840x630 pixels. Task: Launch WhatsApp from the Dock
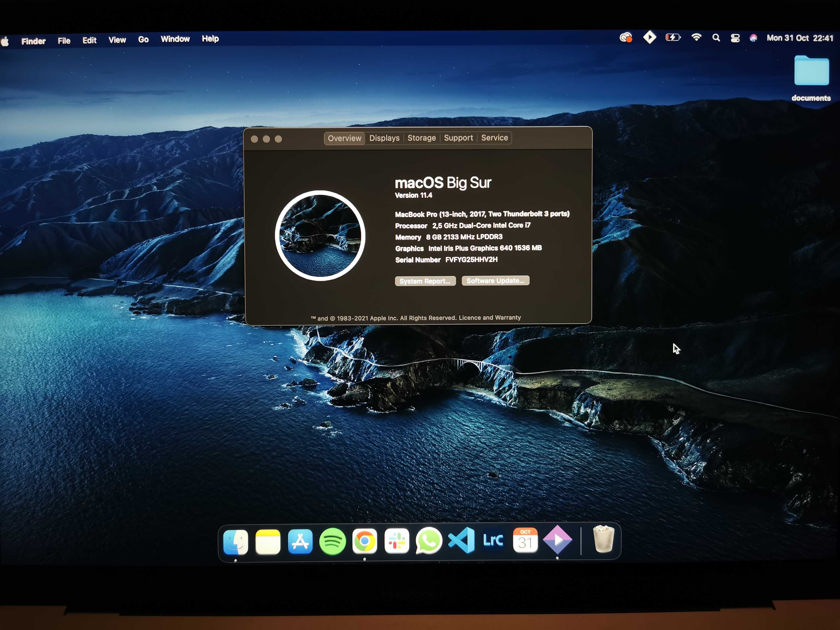point(429,541)
